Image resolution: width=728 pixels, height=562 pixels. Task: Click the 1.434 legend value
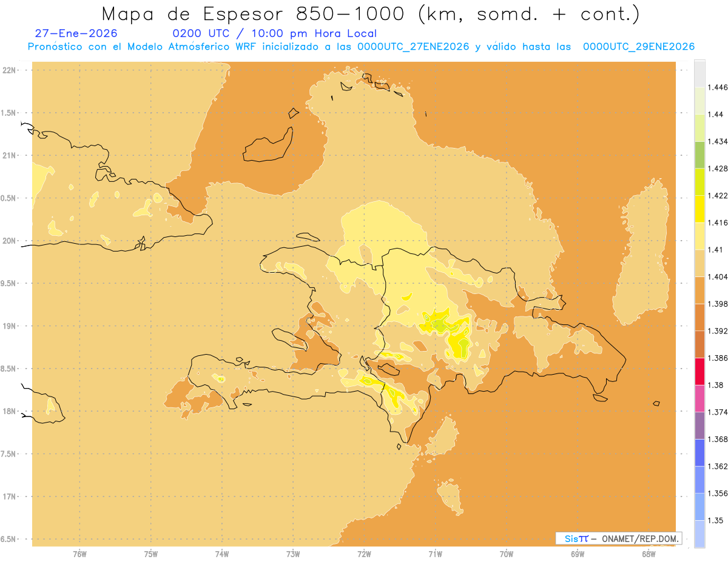718,141
